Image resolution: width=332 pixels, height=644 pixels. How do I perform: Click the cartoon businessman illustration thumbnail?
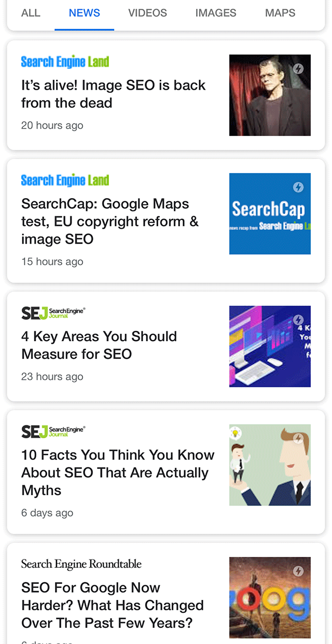(x=270, y=465)
